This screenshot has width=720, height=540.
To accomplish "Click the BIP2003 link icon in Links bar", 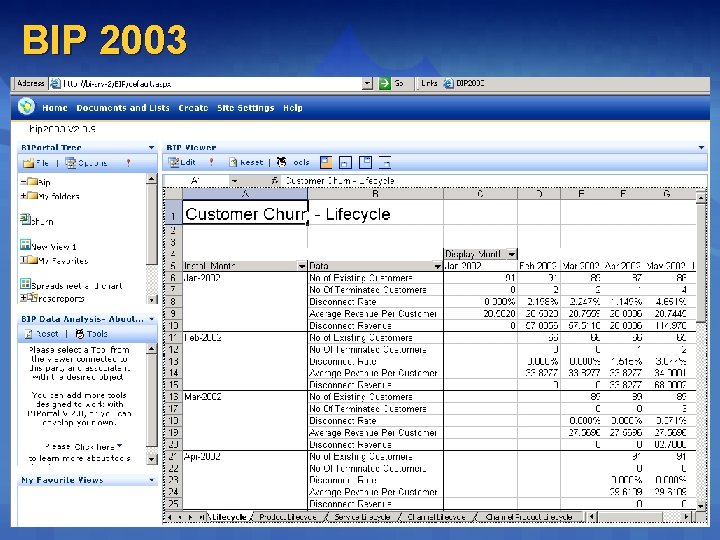I will point(448,84).
